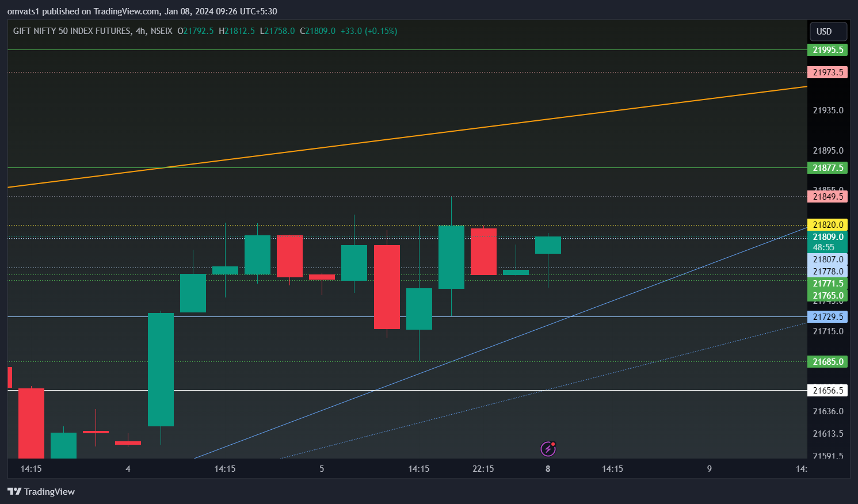Click the high value H21812.5
Image resolution: width=858 pixels, height=504 pixels.
pos(237,31)
